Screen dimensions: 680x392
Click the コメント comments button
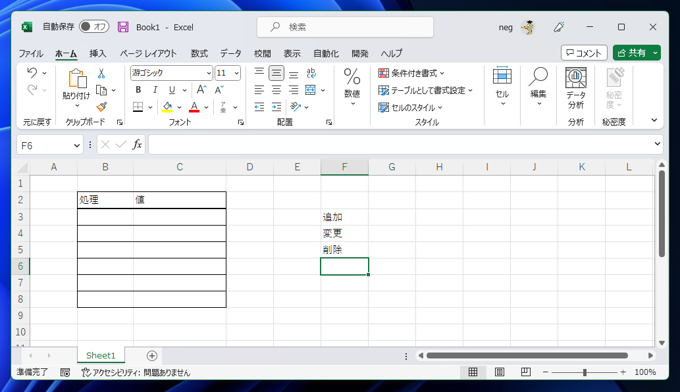pyautogui.click(x=584, y=53)
